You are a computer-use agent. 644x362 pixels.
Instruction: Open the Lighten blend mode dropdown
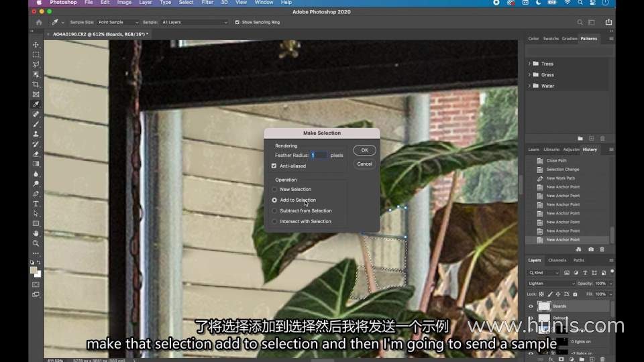(x=551, y=284)
